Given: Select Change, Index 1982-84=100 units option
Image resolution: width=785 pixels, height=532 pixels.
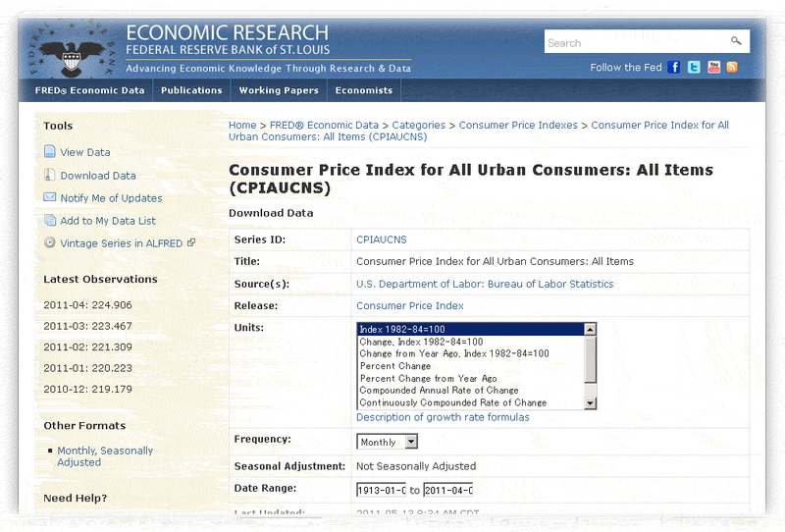Looking at the screenshot, I should click(x=471, y=342).
